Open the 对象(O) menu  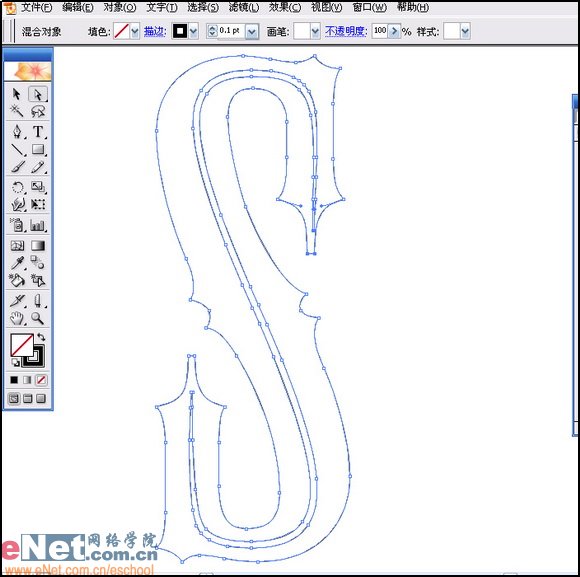click(x=120, y=7)
